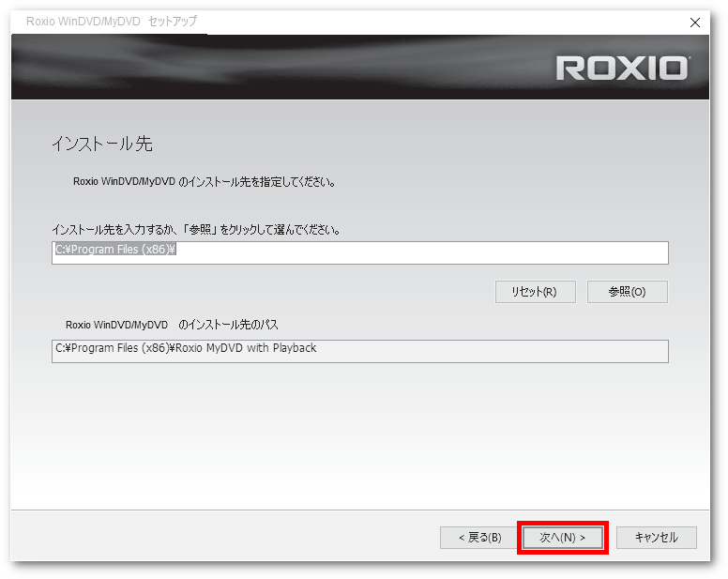Reset path with the リセット(R) button
This screenshot has height=579, width=728.
point(536,292)
